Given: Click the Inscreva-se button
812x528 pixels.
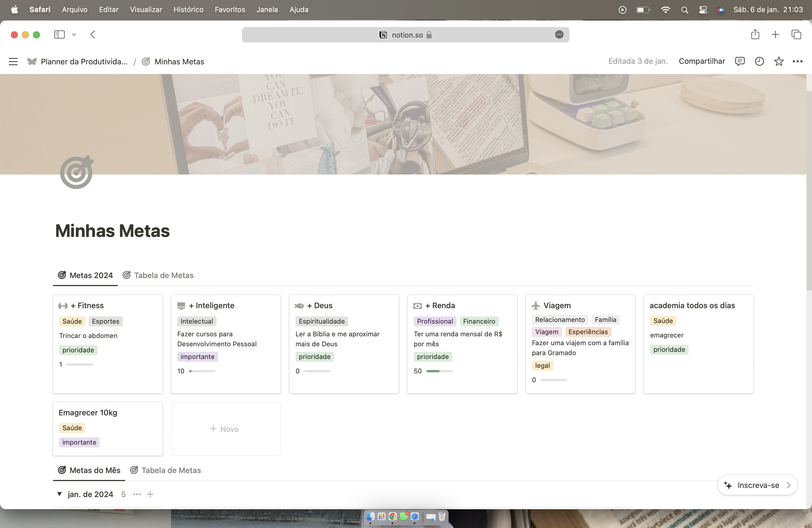Looking at the screenshot, I should tap(757, 485).
